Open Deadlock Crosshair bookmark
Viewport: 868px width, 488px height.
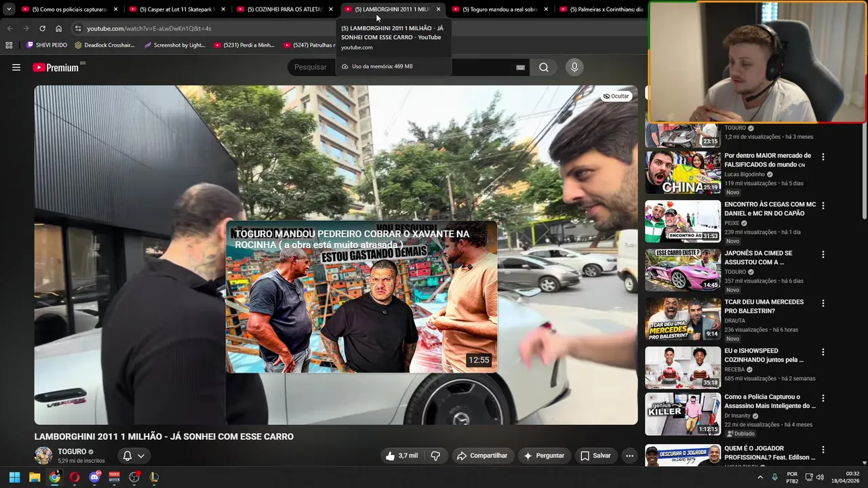click(x=104, y=45)
